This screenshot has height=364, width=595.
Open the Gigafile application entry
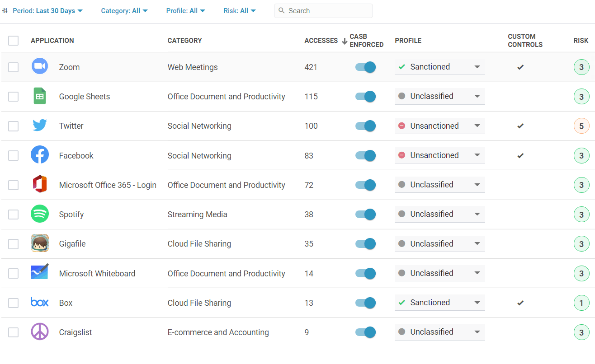click(x=72, y=244)
